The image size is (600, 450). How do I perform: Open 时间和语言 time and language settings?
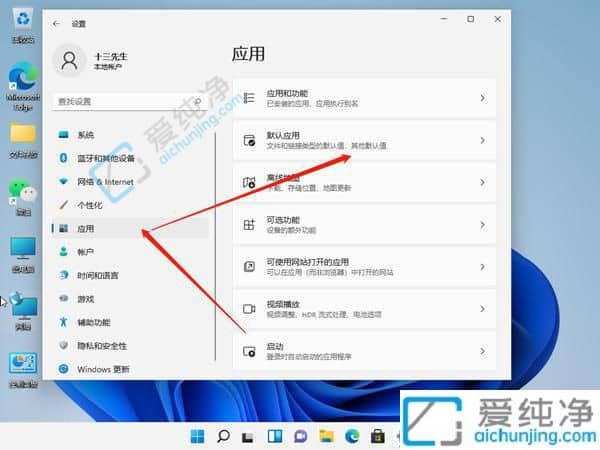[130, 275]
